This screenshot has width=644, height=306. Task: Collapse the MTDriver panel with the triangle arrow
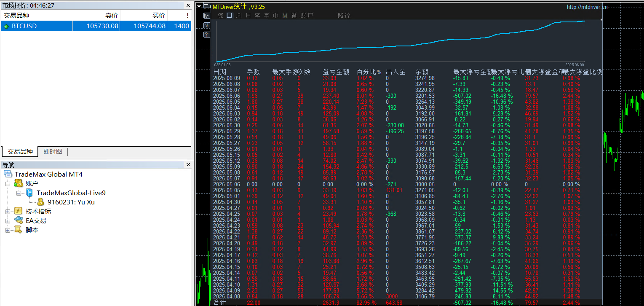click(x=199, y=6)
